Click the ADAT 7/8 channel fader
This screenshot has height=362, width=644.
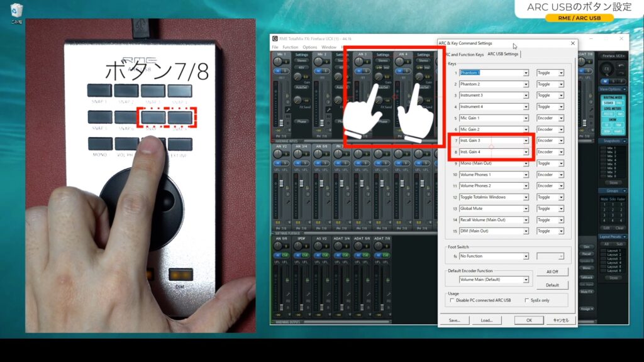382,307
